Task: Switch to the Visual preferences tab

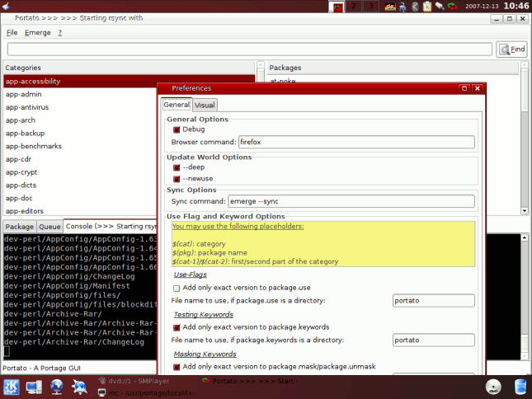Action: [x=205, y=105]
